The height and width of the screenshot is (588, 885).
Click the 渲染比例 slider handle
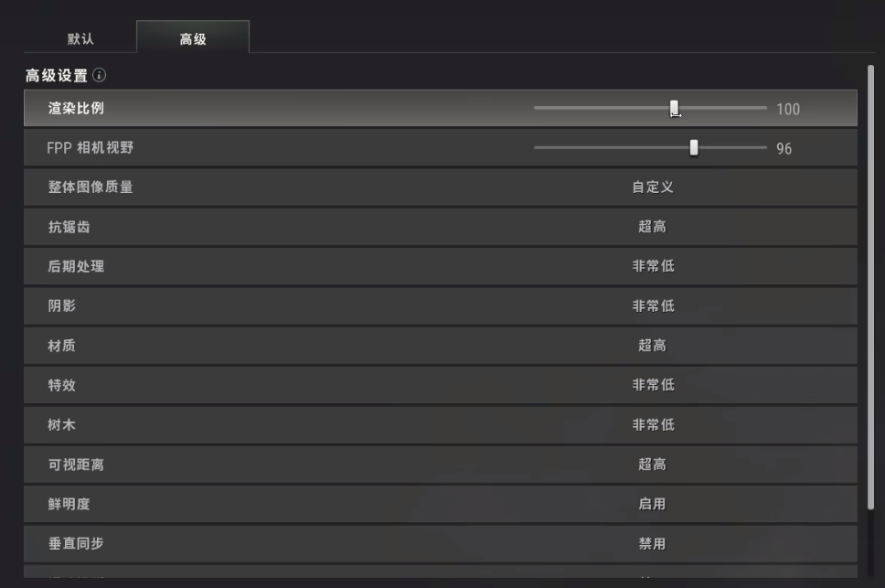pyautogui.click(x=675, y=108)
